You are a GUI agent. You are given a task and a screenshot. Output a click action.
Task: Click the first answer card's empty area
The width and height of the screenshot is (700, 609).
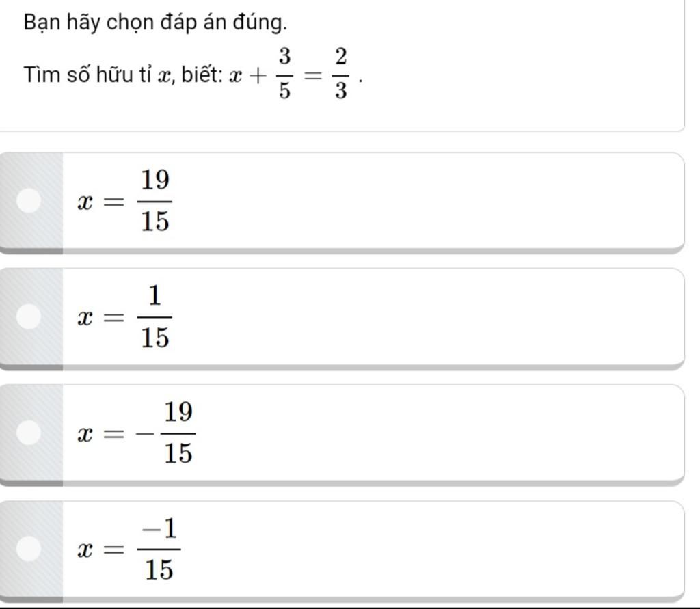pos(424,201)
